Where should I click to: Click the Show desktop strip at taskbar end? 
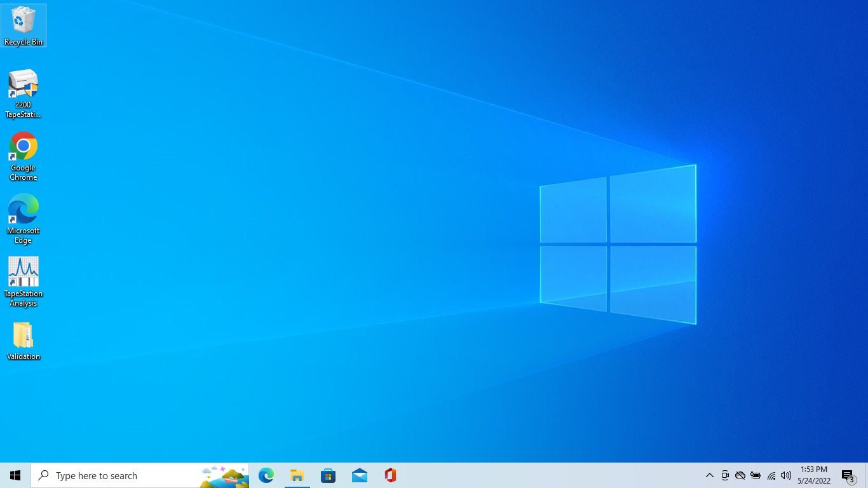866,475
